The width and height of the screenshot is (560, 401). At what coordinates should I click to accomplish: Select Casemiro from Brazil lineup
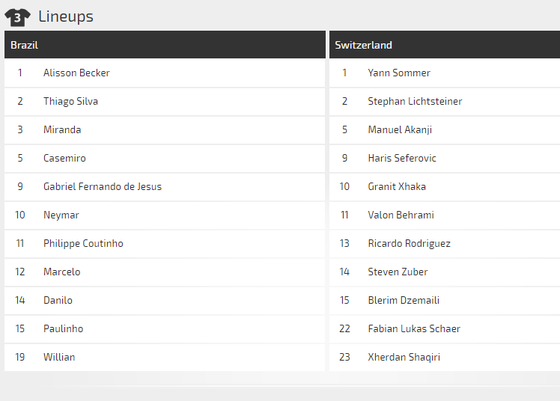(65, 158)
